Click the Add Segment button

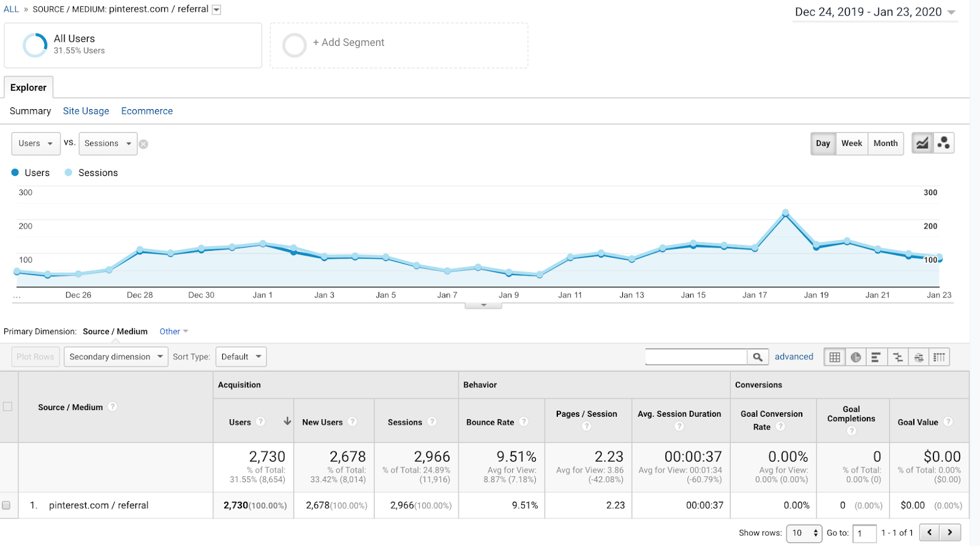399,45
